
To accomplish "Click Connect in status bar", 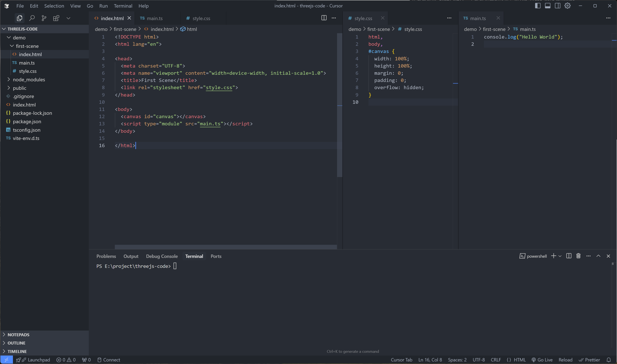I will pos(109,360).
